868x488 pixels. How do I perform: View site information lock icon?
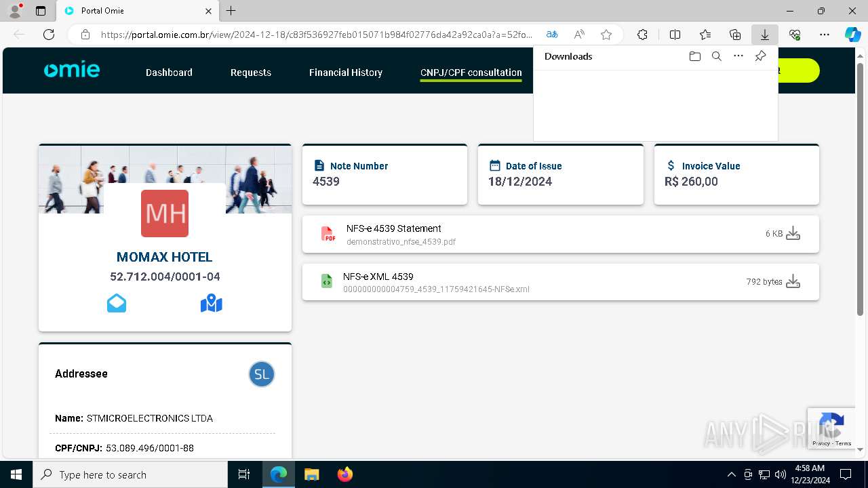coord(85,35)
